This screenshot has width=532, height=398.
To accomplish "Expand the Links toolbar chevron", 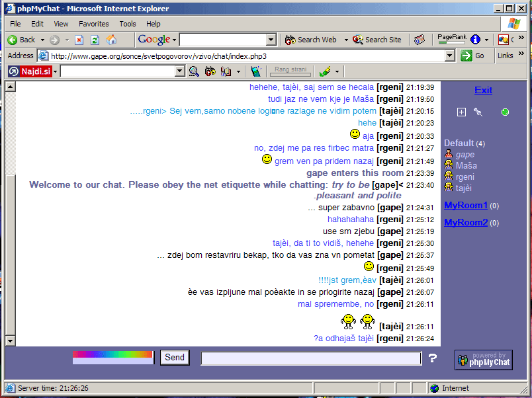I will (x=521, y=54).
